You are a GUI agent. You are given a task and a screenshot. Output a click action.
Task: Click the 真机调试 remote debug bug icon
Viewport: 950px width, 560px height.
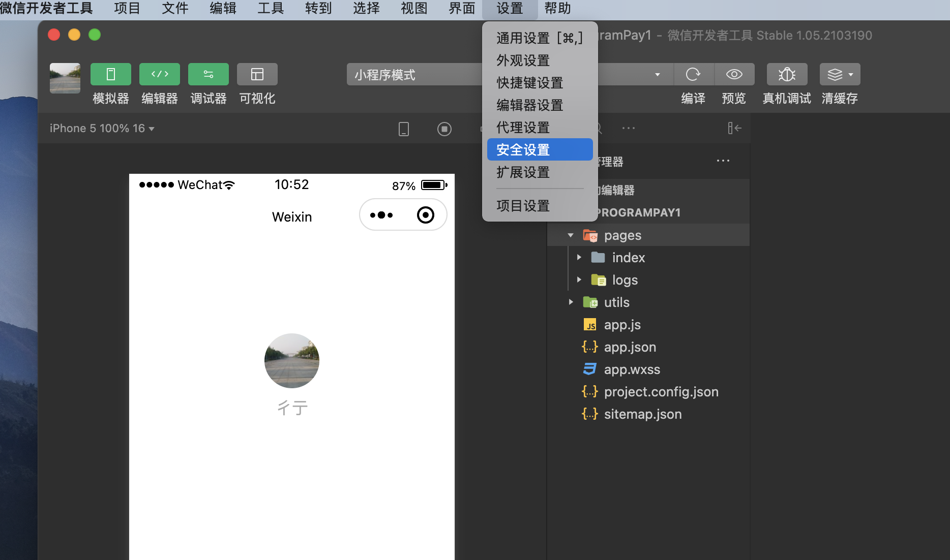(x=787, y=74)
